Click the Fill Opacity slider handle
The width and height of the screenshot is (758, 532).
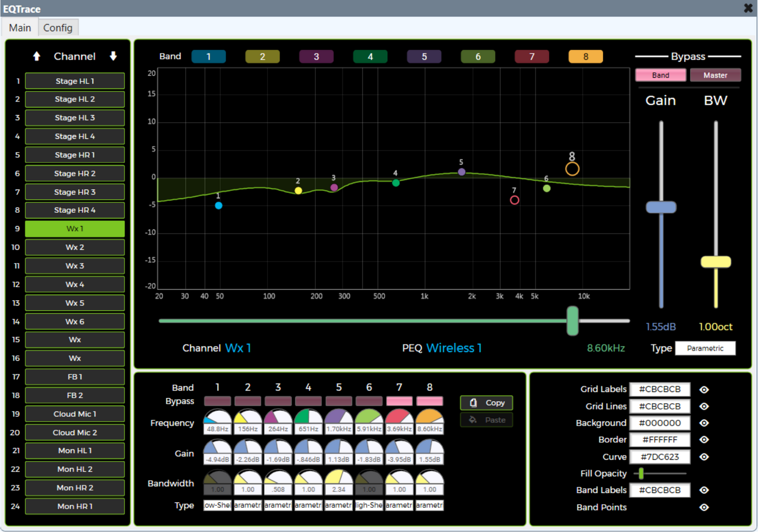(x=641, y=474)
